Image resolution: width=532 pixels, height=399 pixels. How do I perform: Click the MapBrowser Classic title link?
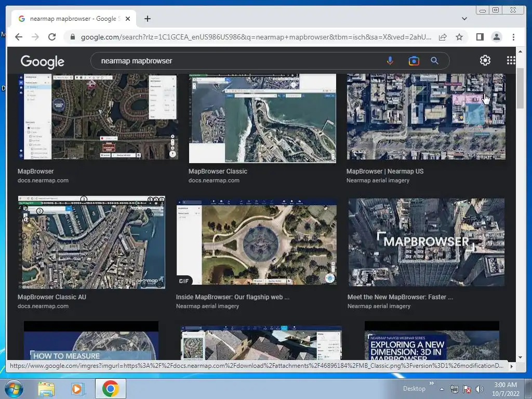pos(218,171)
